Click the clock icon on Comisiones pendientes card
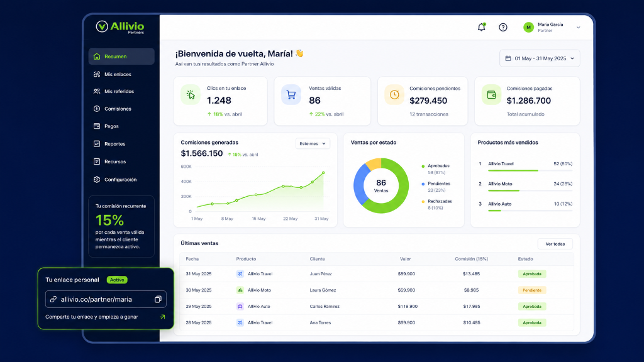Screen dimensions: 644x362 click(394, 95)
